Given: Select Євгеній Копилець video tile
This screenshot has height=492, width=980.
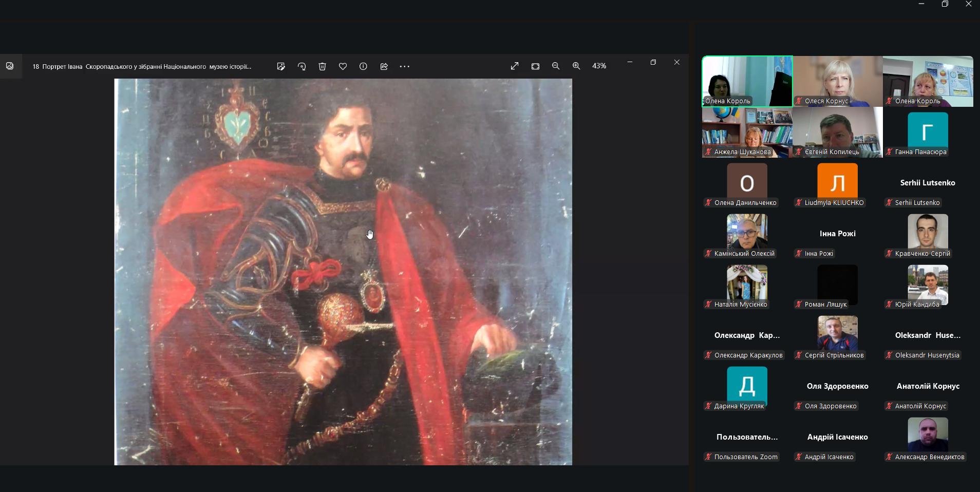Looking at the screenshot, I should point(837,131).
